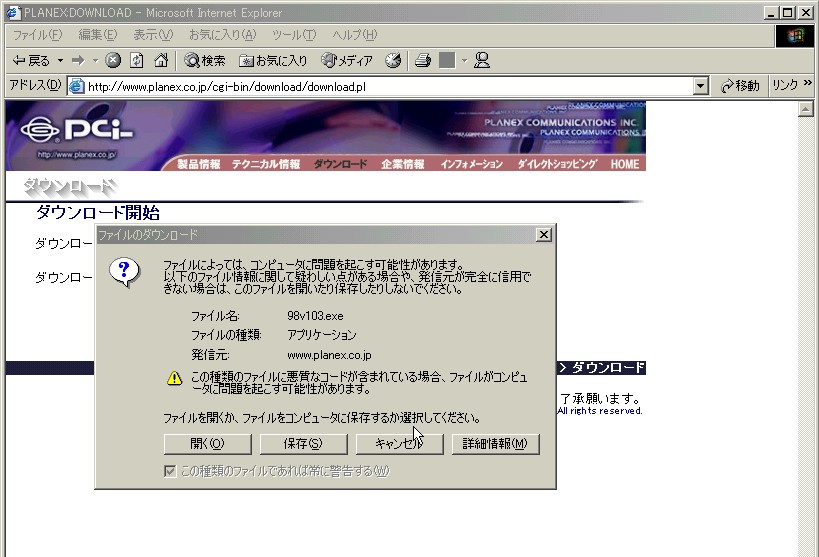The width and height of the screenshot is (819, 557).
Task: Click the HOME navigation tab
Action: pyautogui.click(x=625, y=164)
